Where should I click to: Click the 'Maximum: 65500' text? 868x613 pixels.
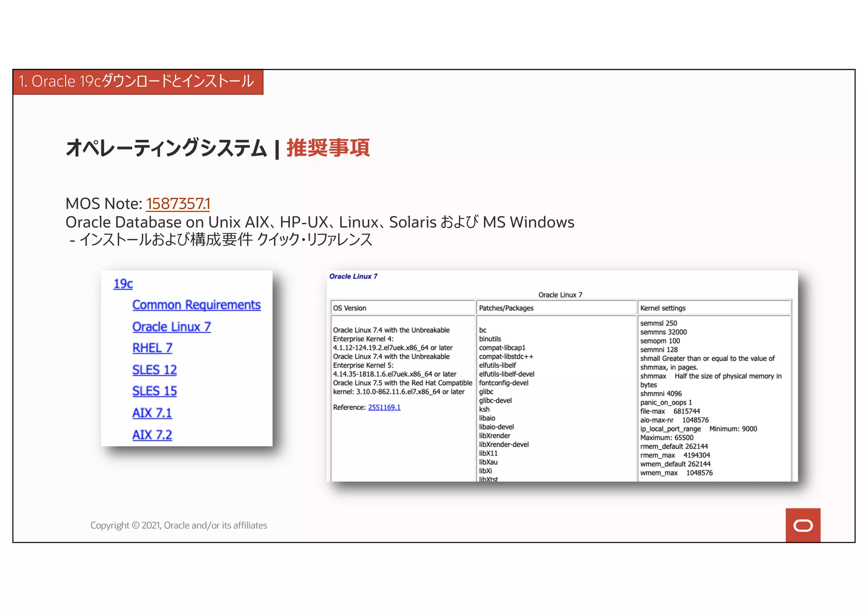click(667, 438)
